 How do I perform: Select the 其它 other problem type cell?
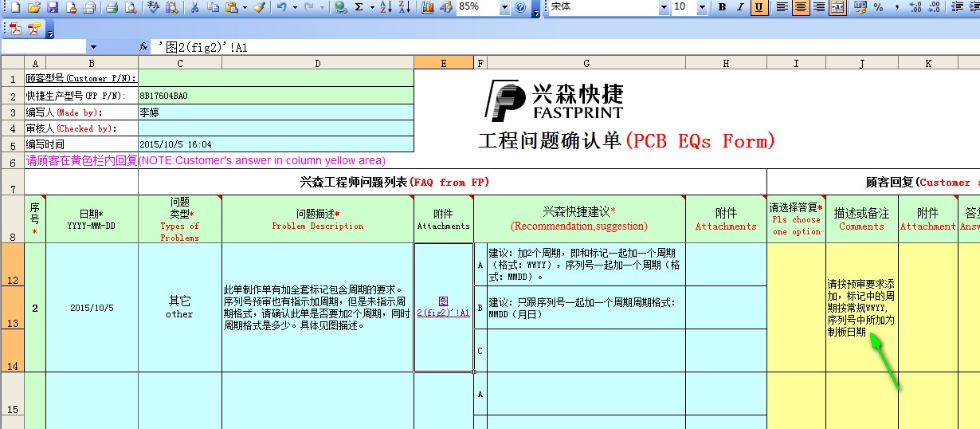(x=180, y=307)
